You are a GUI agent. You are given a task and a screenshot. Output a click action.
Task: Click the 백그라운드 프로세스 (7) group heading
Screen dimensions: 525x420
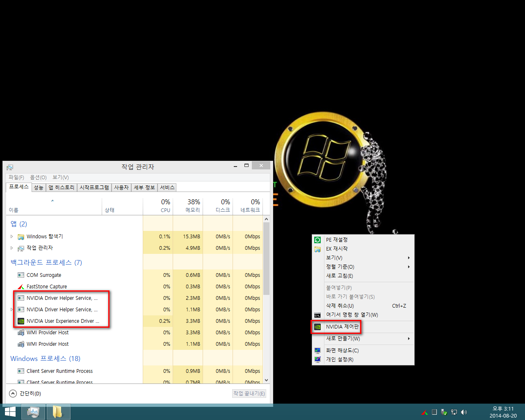coord(46,262)
